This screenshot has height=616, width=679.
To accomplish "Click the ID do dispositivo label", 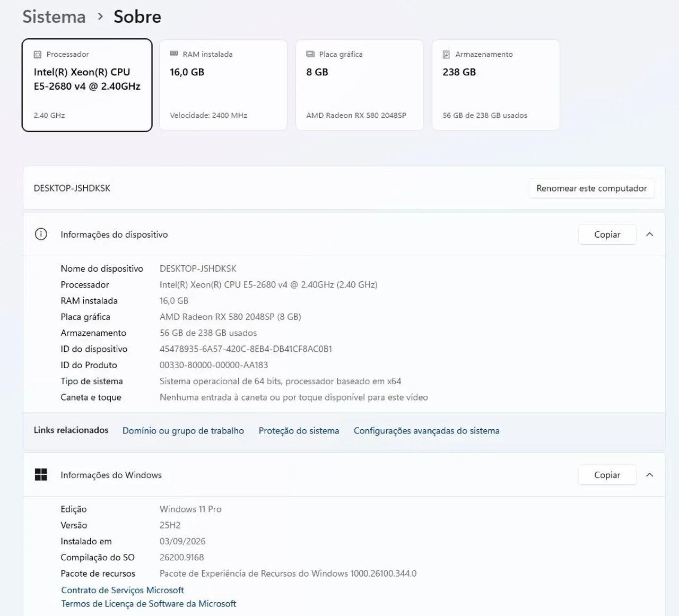I will (94, 349).
